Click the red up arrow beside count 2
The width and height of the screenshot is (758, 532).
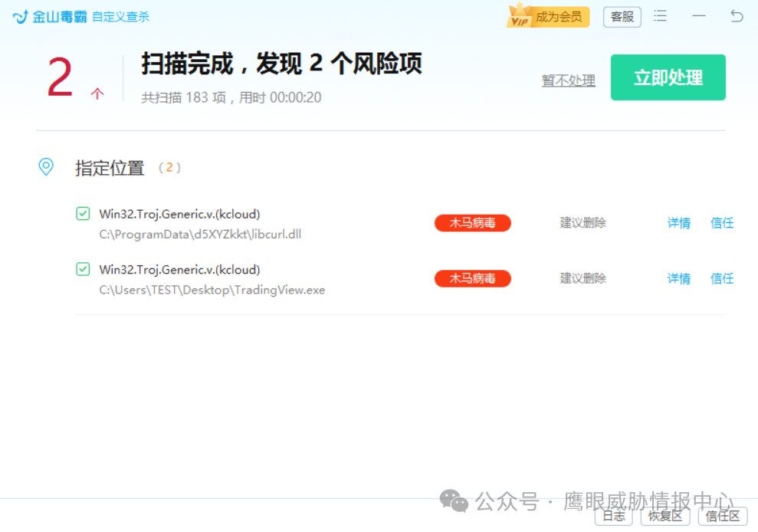(97, 94)
